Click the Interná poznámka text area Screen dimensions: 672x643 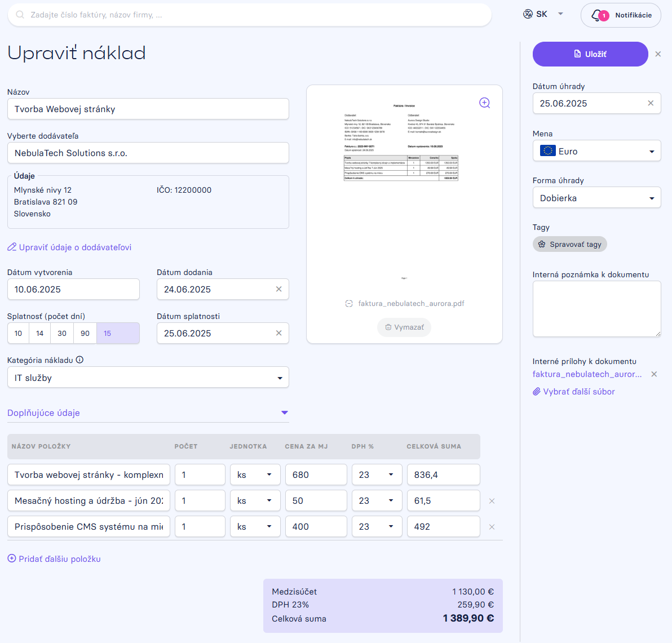[596, 309]
